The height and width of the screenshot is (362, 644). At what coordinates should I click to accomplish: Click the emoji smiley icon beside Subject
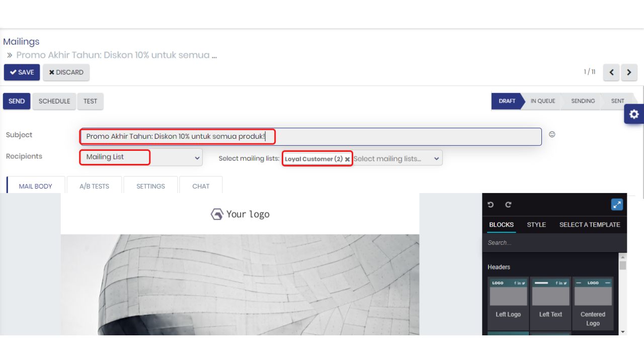coord(552,135)
